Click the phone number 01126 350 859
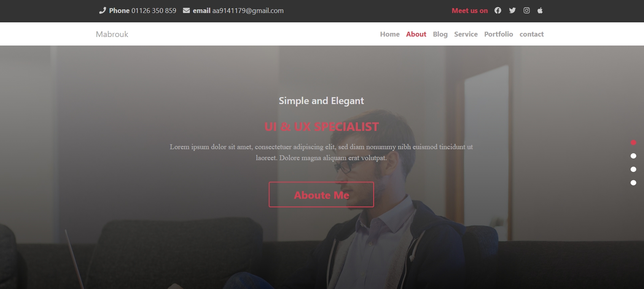The width and height of the screenshot is (644, 289). pyautogui.click(x=154, y=11)
